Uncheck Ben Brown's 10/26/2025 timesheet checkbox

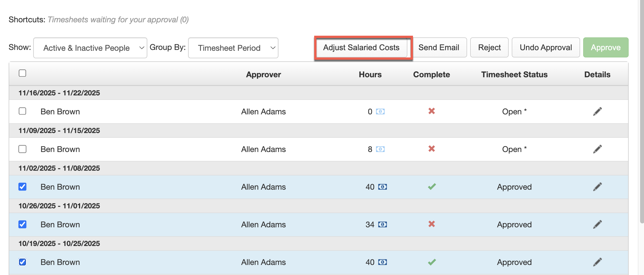22,224
